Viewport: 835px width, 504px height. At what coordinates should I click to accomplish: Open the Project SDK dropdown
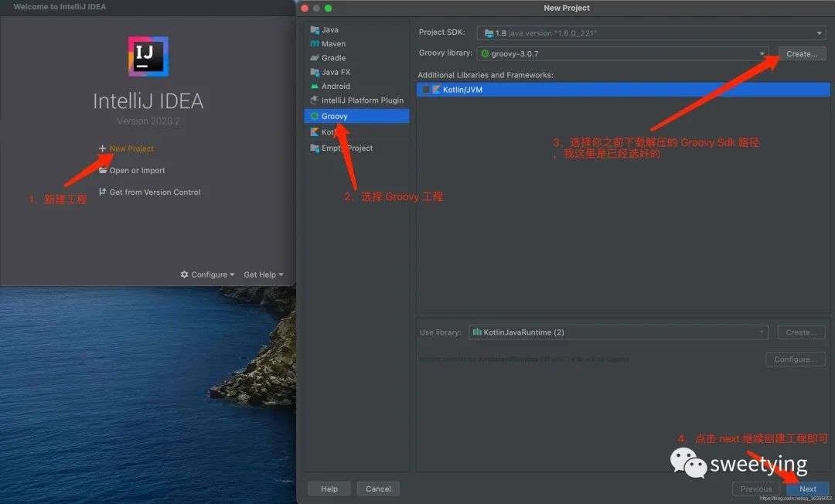[x=651, y=33]
